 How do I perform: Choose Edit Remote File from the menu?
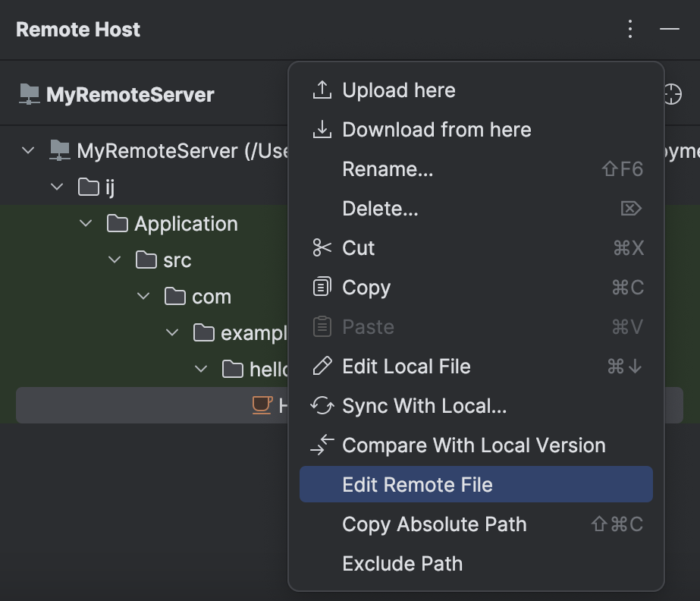pyautogui.click(x=417, y=484)
